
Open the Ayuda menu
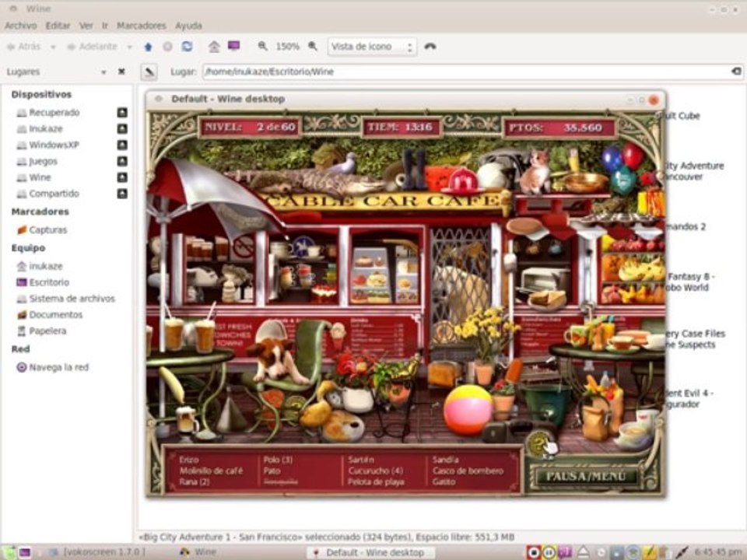coord(188,26)
